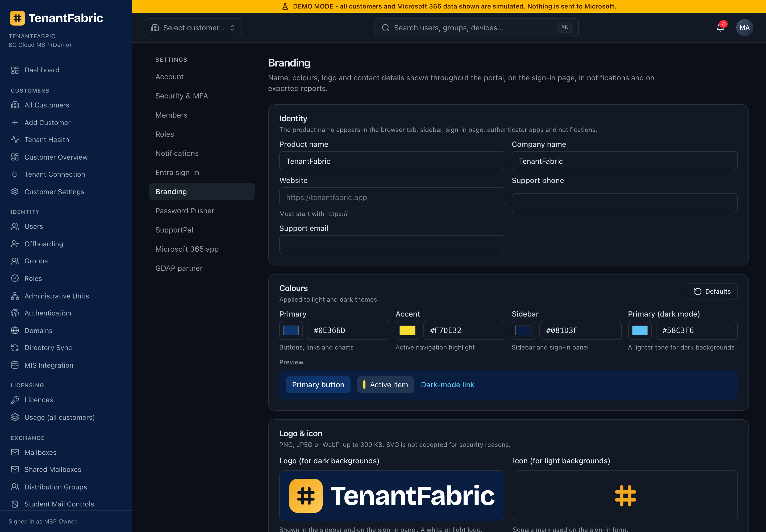Click the Offboarding user-minus icon
Screen dimensions: 766x532
coord(15,244)
